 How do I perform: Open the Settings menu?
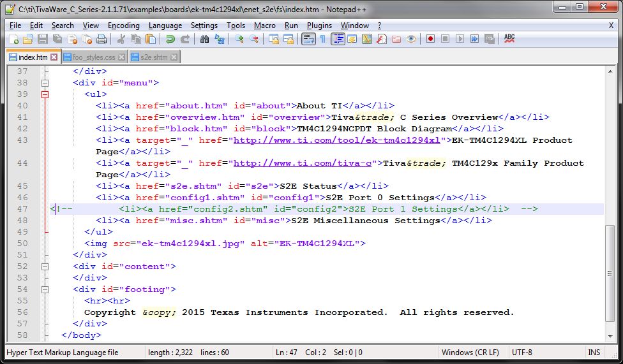[x=204, y=25]
